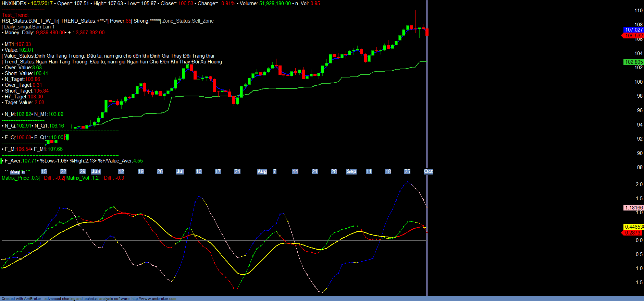
Task: Click the red 106.532 price tag
Action: click(634, 36)
